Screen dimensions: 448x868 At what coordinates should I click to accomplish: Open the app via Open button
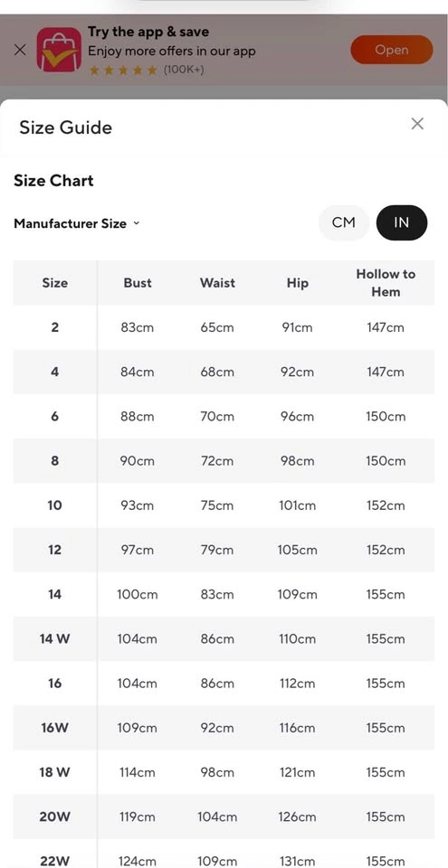click(392, 50)
